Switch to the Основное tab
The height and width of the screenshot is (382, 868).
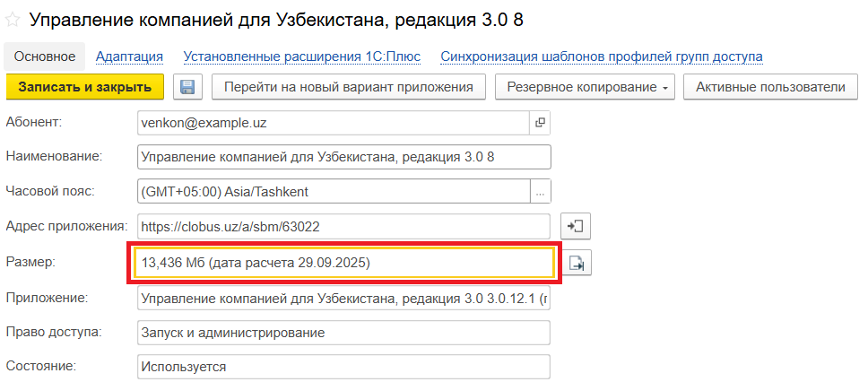(x=45, y=56)
